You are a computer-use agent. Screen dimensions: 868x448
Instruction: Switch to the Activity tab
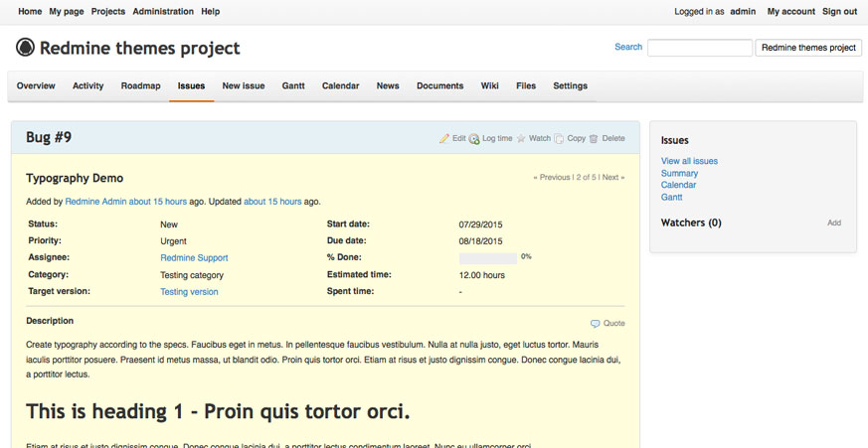pyautogui.click(x=88, y=85)
